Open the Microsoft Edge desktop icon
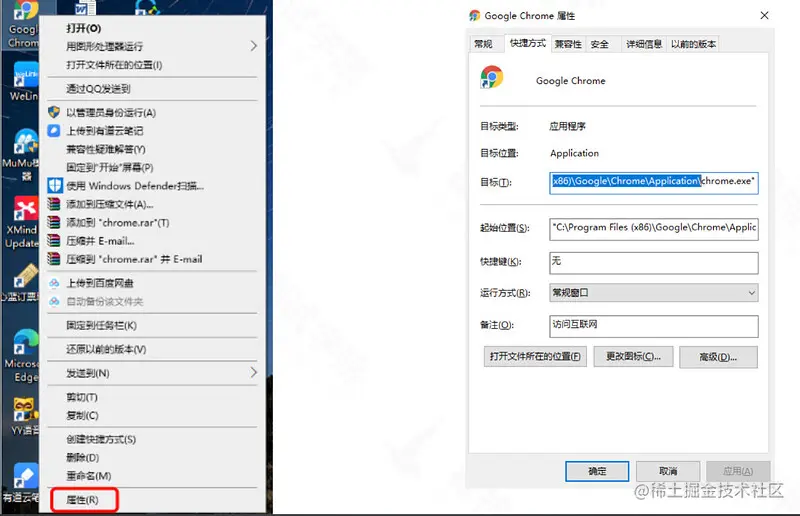Image resolution: width=800 pixels, height=516 pixels. click(x=25, y=342)
